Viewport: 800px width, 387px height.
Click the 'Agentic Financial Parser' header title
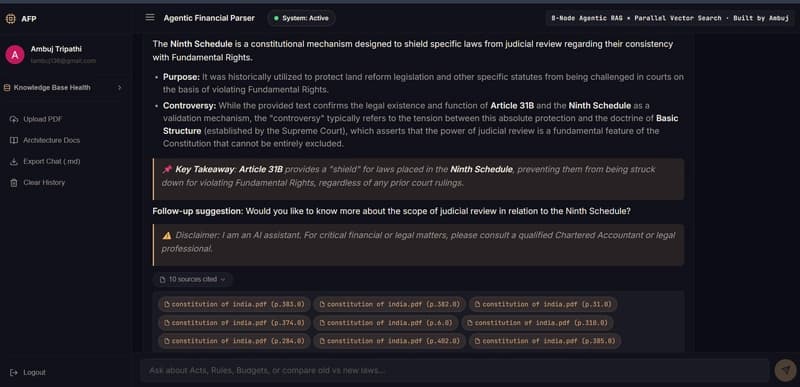click(209, 18)
